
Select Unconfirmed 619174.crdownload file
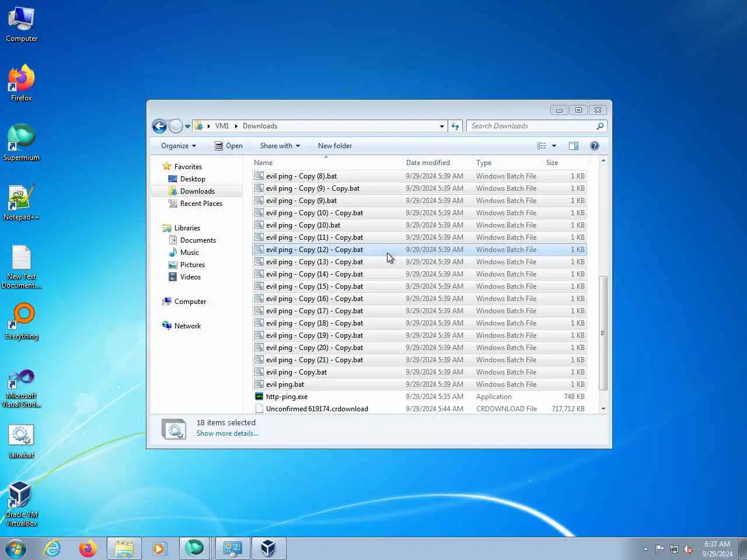[419, 409]
